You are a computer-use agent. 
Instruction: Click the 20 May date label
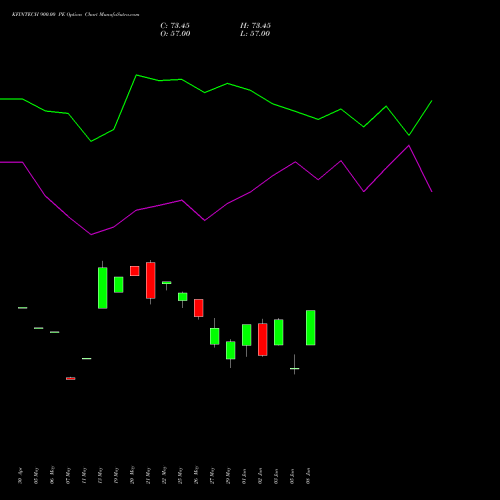132,475
